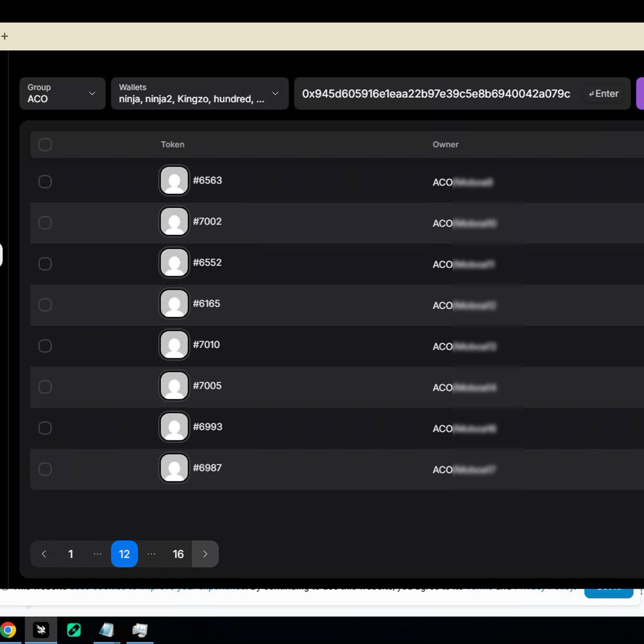644x644 pixels.
Task: Click the token label #6165
Action: (207, 304)
